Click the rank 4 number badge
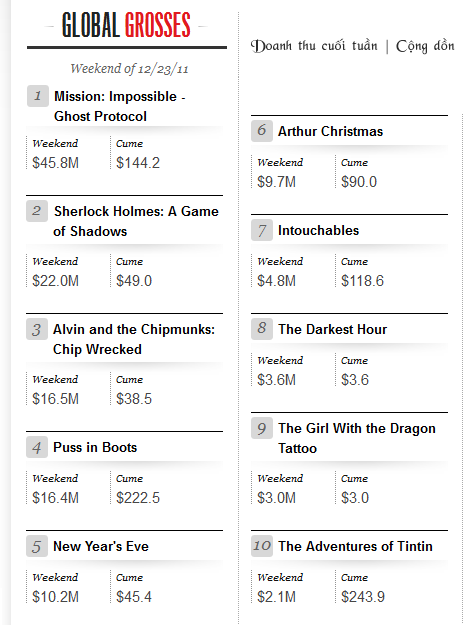 pos(37,447)
